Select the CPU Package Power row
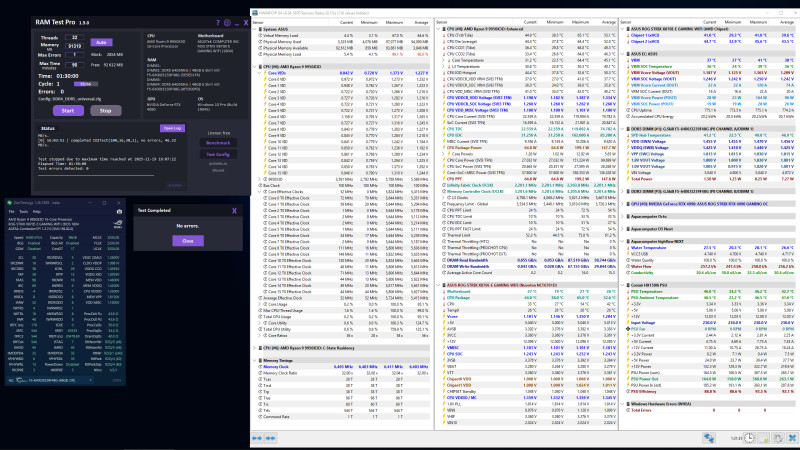Image resolution: width=800 pixels, height=450 pixels. (528, 147)
